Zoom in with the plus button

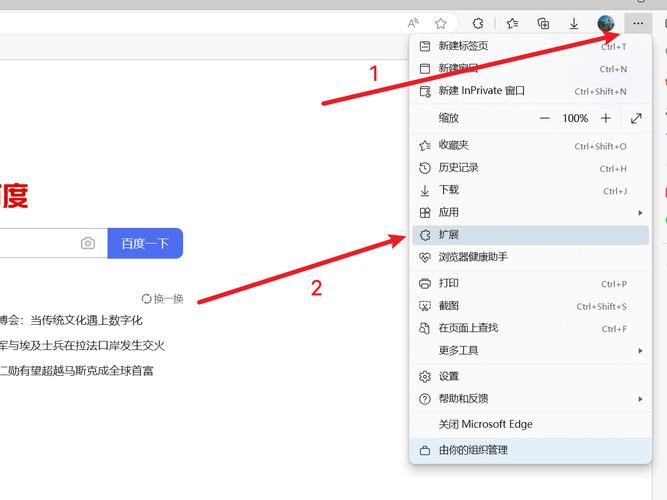pos(606,118)
